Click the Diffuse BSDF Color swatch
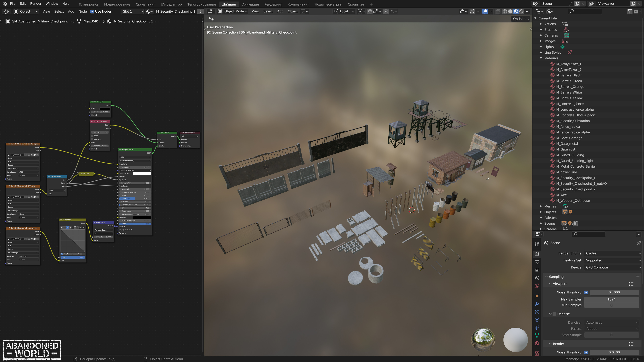The image size is (644, 362). click(104, 109)
